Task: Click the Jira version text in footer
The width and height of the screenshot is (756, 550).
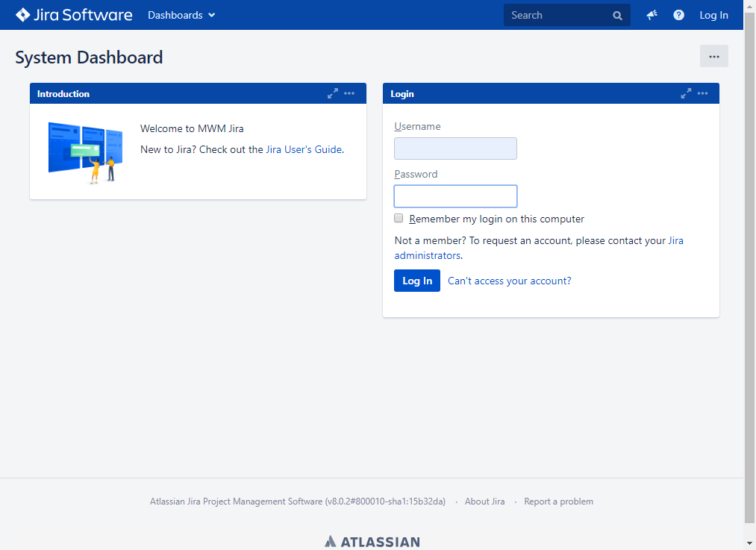Action: pos(298,501)
